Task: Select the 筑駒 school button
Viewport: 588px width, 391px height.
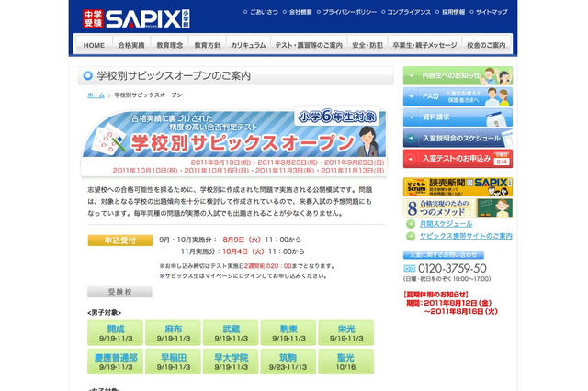Action: (288, 362)
